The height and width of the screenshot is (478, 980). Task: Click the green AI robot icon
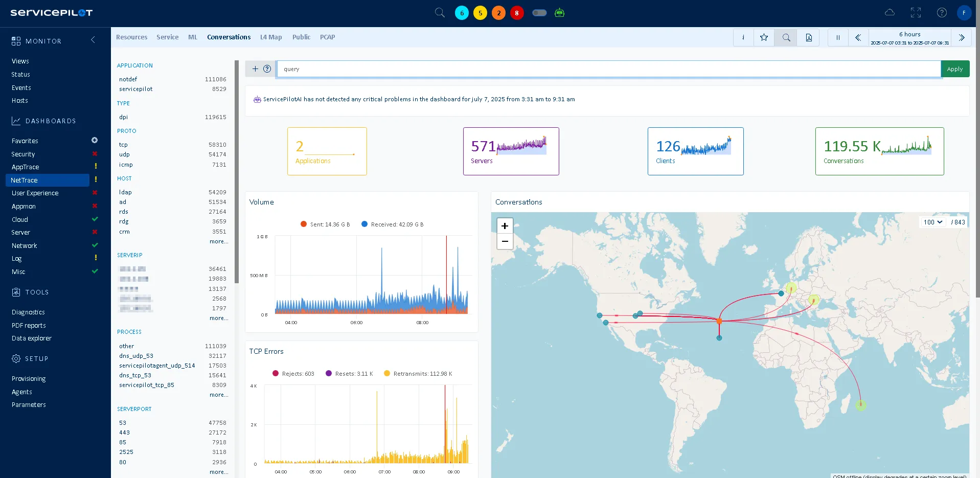tap(559, 13)
